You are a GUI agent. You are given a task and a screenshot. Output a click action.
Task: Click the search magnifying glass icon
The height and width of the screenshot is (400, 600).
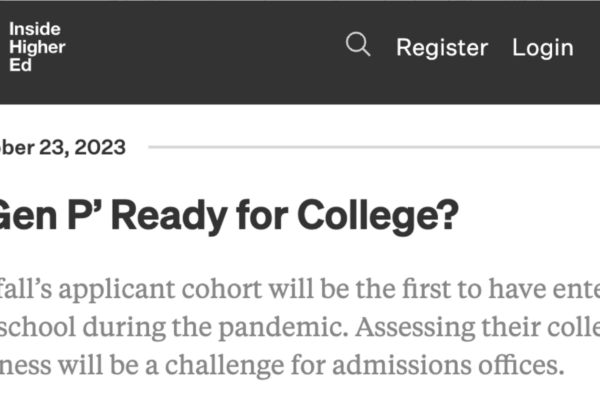[x=357, y=45]
